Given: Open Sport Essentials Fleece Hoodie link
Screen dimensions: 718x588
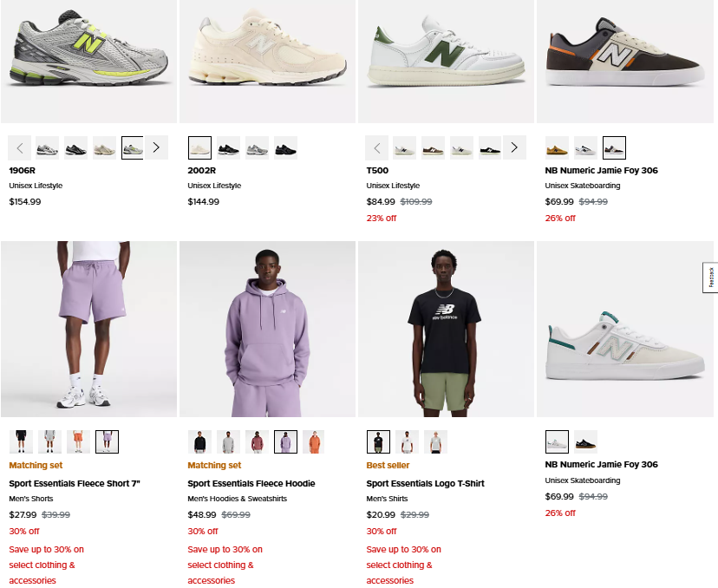Looking at the screenshot, I should point(251,484).
